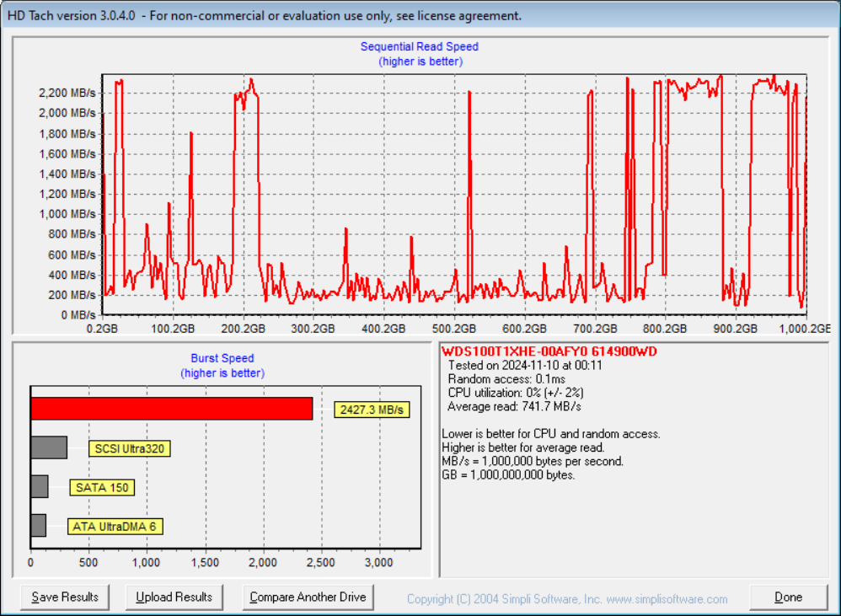
Task: Click the yellow SCSI Ultra320 label
Action: (x=131, y=449)
